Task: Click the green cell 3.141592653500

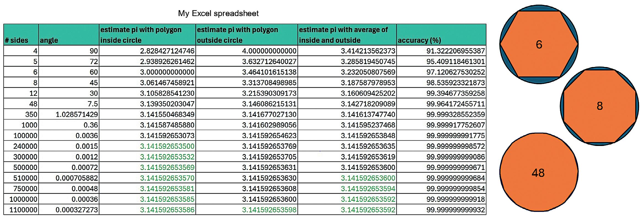Action: point(147,146)
